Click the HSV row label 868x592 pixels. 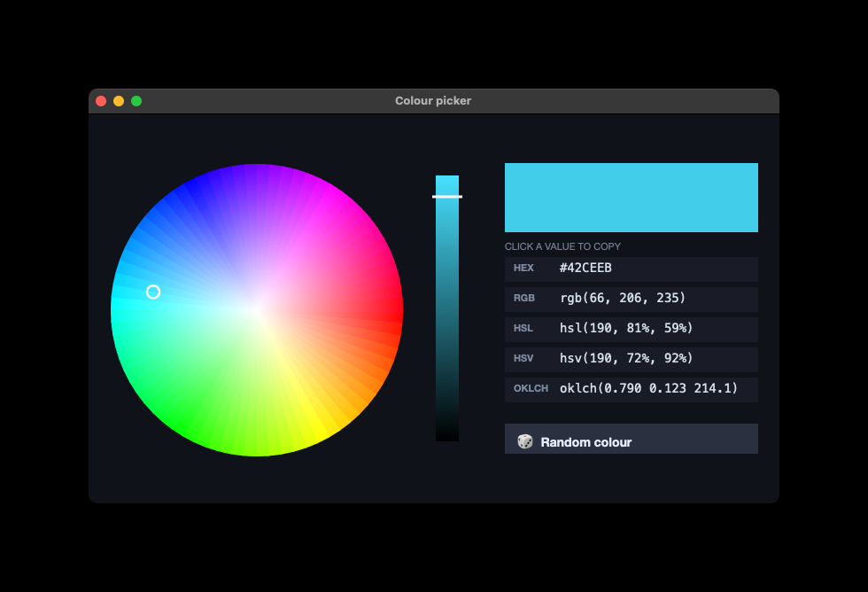tap(523, 358)
